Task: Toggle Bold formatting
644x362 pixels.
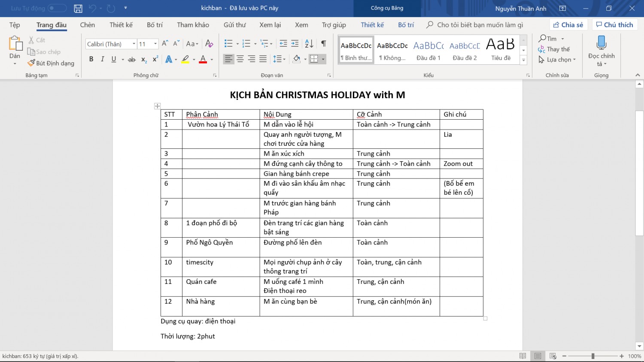Action: click(91, 59)
